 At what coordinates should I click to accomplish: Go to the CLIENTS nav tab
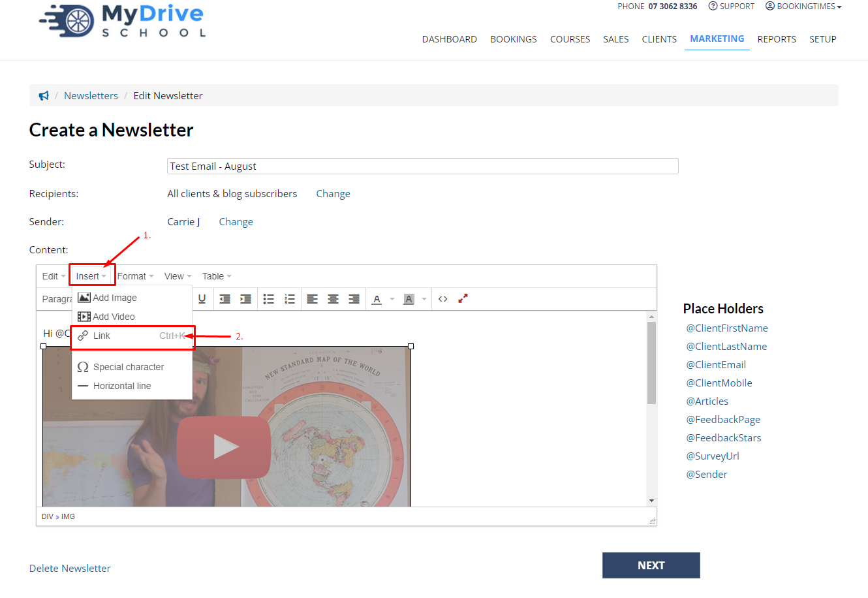pos(659,39)
